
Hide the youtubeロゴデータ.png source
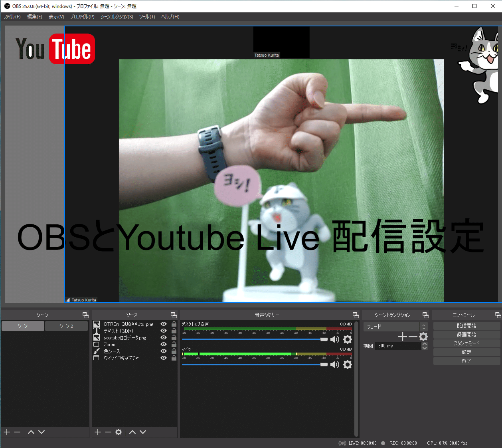coord(163,337)
